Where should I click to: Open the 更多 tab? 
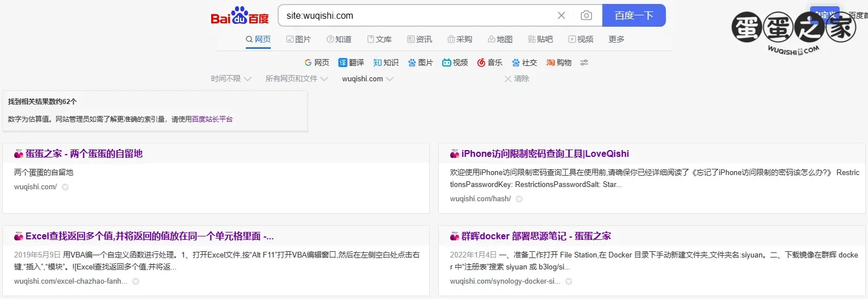617,39
